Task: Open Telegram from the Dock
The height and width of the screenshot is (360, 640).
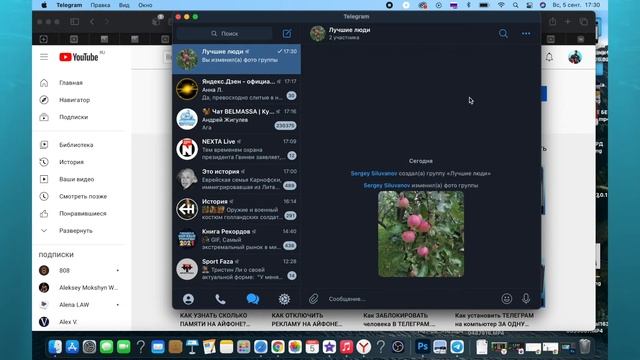Action: click(457, 347)
